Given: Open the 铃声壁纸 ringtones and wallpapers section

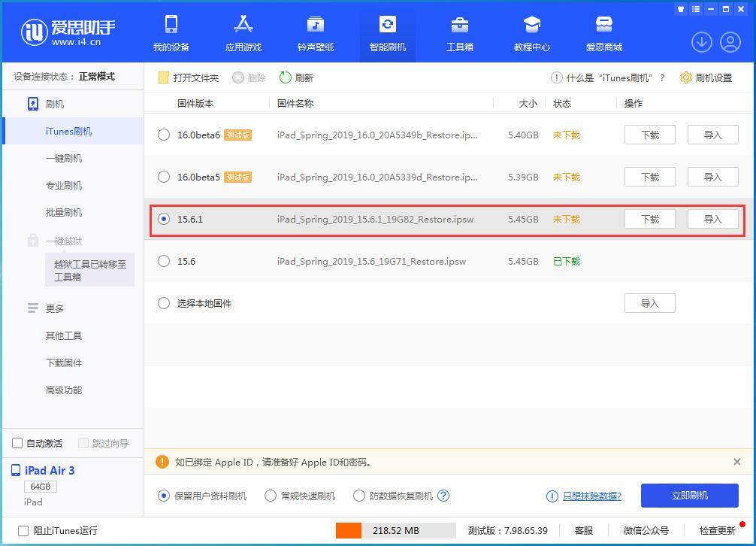Looking at the screenshot, I should tap(315, 32).
